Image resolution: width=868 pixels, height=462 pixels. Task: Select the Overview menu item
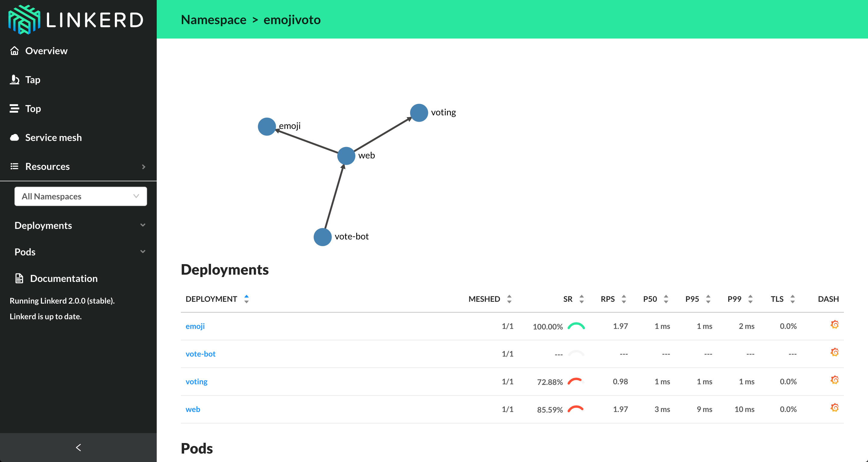[x=46, y=51]
